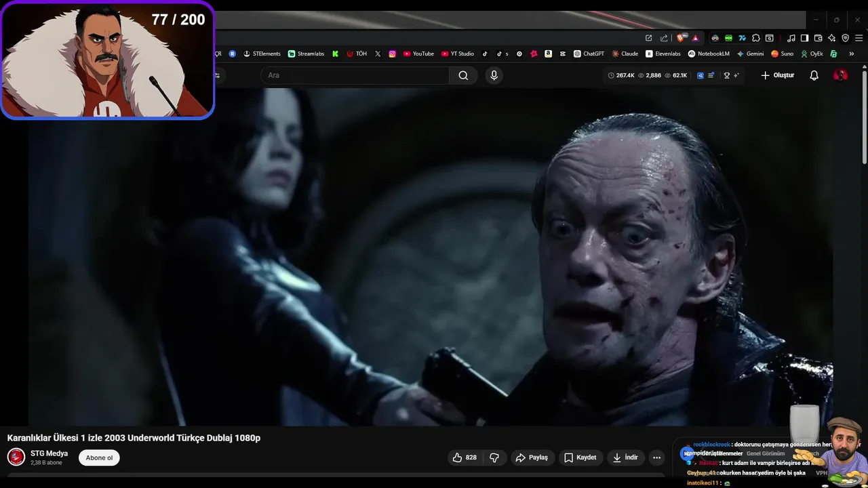Click the trophy icon in YouTube header
The height and width of the screenshot is (488, 868).
click(726, 75)
